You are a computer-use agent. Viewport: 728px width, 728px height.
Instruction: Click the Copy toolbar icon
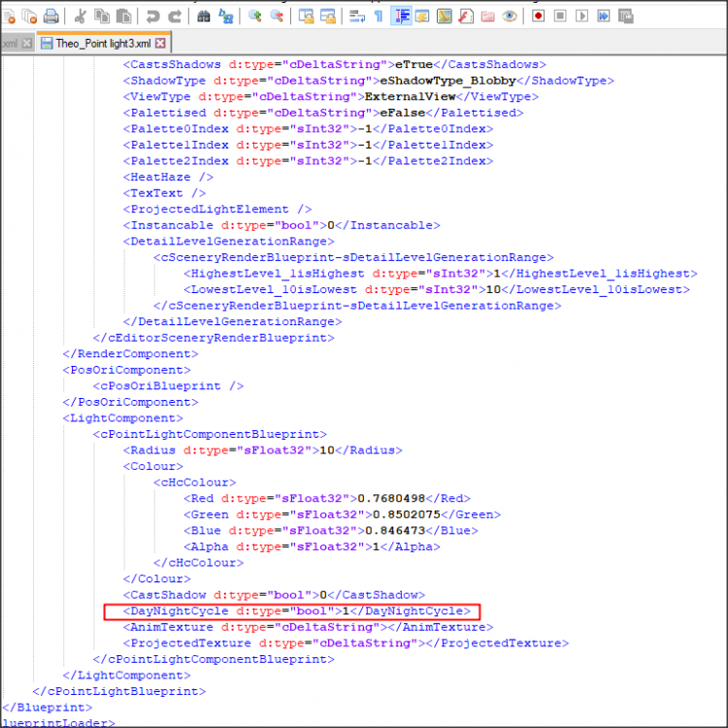[102, 17]
